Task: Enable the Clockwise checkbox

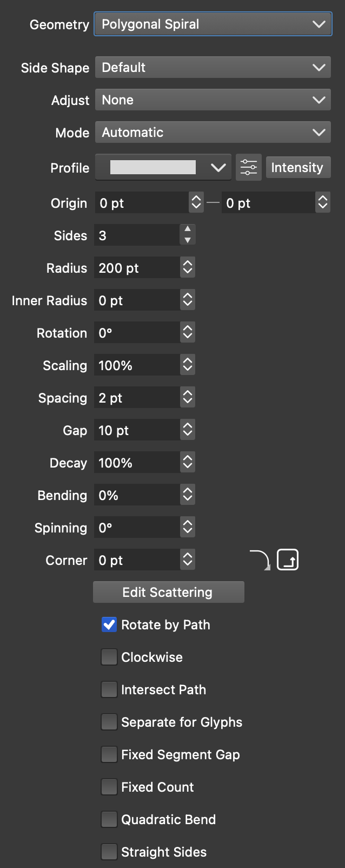Action: (x=109, y=657)
